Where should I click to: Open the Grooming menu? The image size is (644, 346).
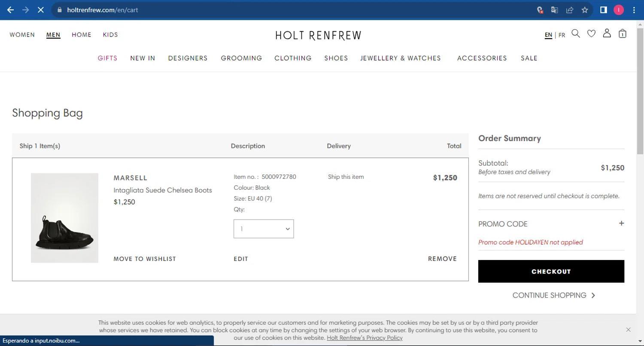coord(241,58)
